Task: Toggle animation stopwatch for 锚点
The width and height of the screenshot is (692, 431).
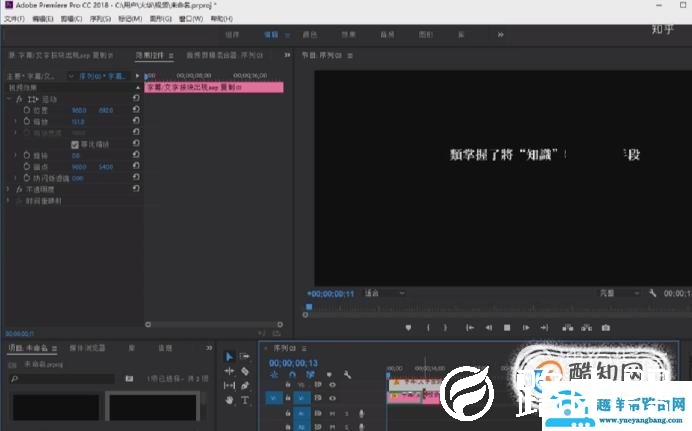Action: click(27, 167)
